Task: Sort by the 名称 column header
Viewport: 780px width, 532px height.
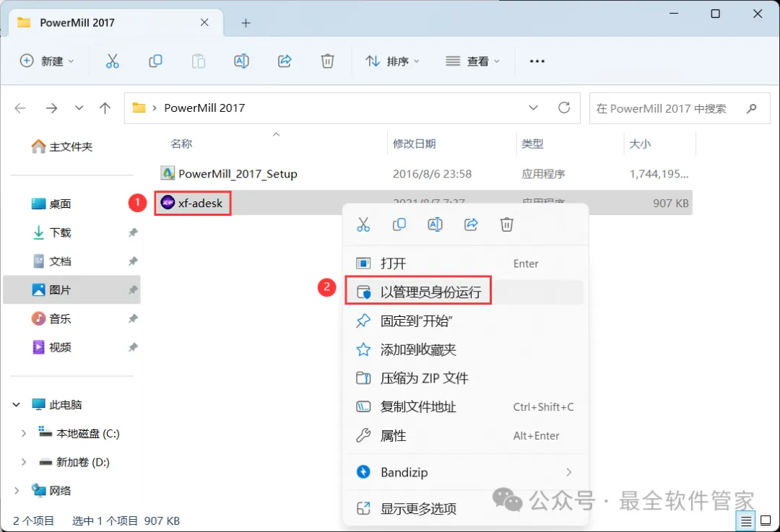Action: pyautogui.click(x=181, y=144)
